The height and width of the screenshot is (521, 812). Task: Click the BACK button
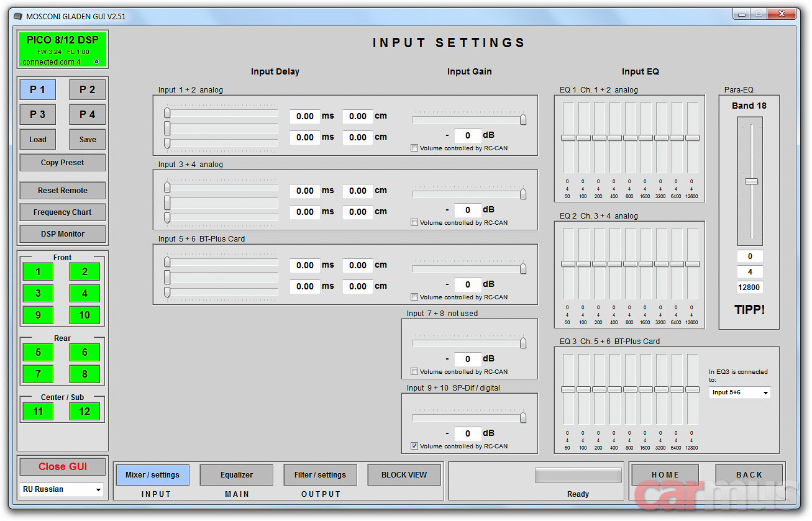[x=749, y=475]
